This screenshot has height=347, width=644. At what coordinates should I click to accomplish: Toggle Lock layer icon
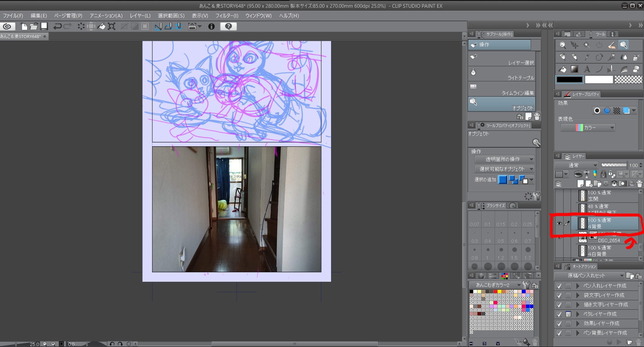click(x=603, y=174)
